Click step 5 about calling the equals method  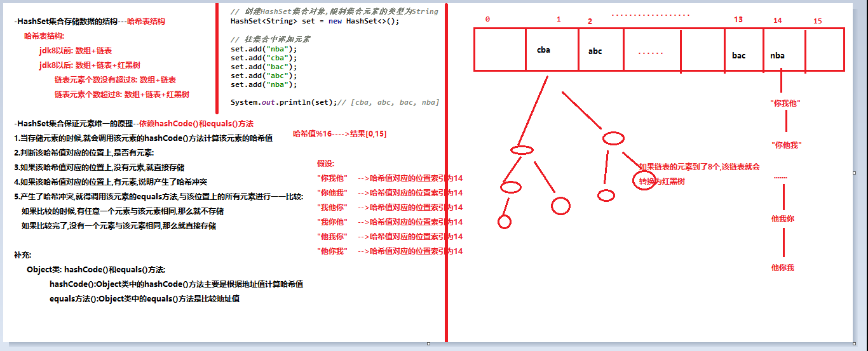click(159, 196)
